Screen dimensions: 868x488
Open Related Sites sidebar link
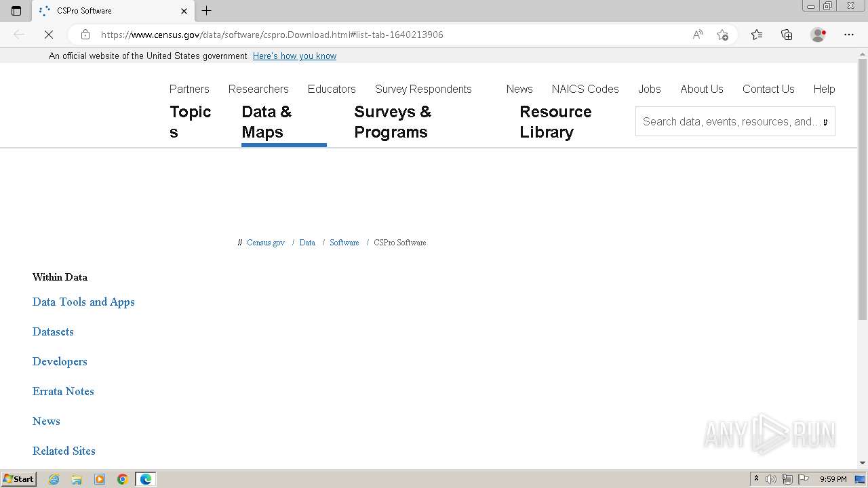64,451
